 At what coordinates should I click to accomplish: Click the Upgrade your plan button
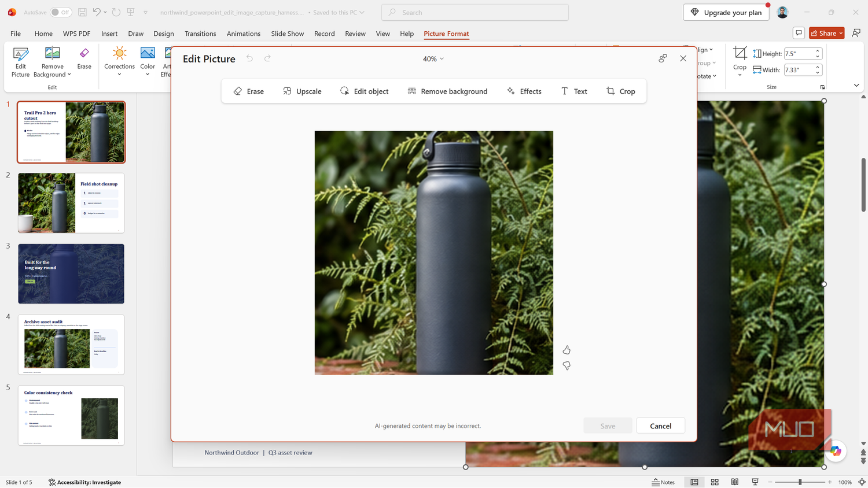[x=726, y=12]
